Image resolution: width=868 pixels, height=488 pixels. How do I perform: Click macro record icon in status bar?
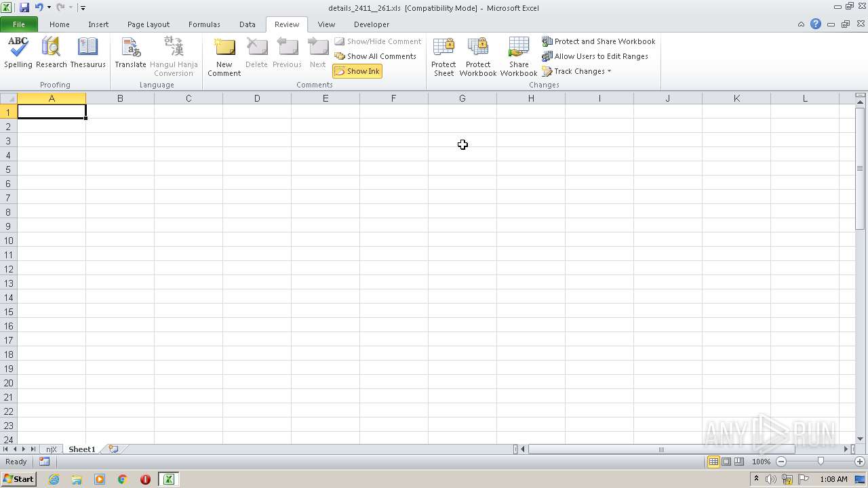click(44, 462)
